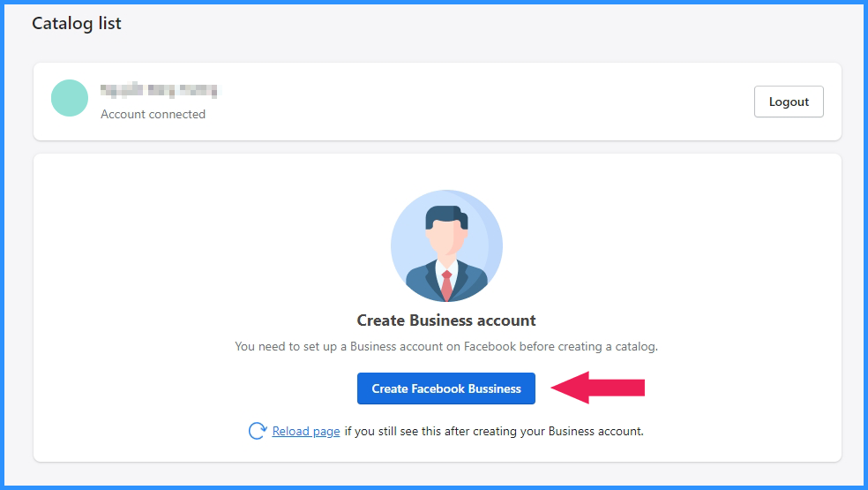The height and width of the screenshot is (490, 868).
Task: Select the teal profile avatar circle
Action: coord(70,98)
